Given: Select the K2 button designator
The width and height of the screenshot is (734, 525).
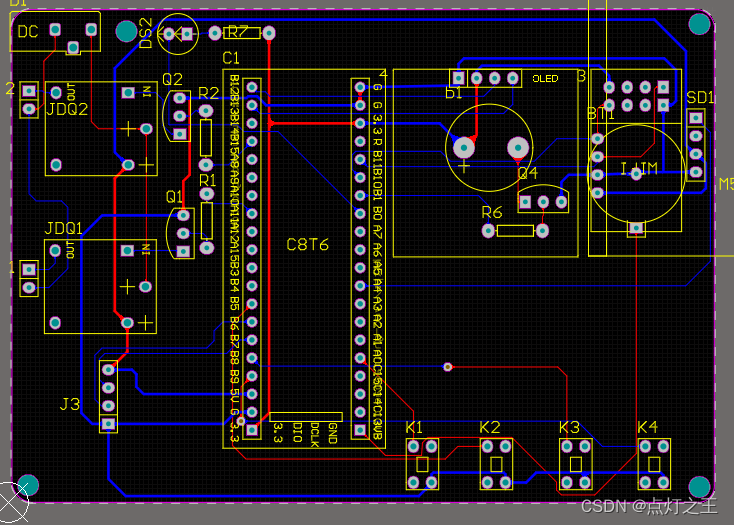Looking at the screenshot, I should click(490, 427).
